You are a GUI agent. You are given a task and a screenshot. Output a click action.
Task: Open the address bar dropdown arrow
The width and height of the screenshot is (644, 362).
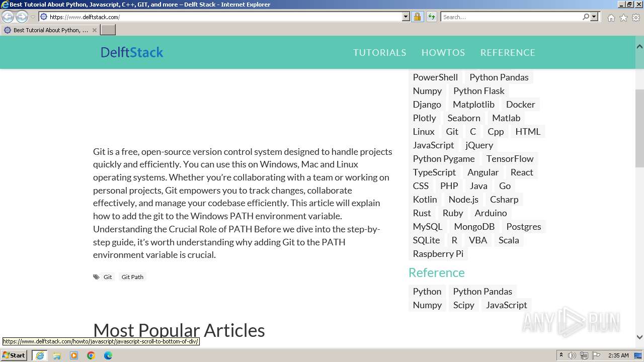tap(406, 17)
